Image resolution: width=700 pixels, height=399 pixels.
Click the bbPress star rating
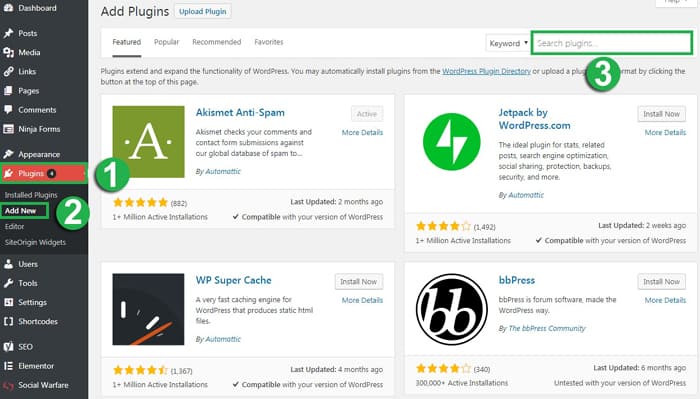pyautogui.click(x=443, y=369)
